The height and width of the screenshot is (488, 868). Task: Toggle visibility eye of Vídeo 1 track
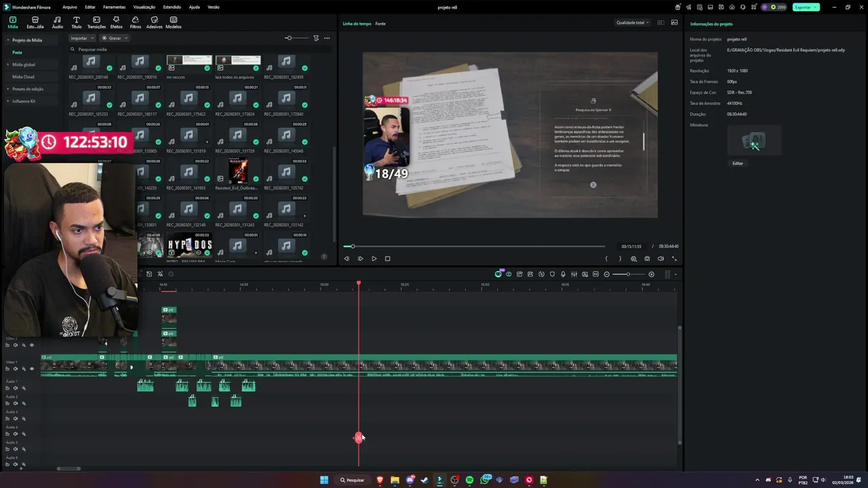[x=31, y=369]
